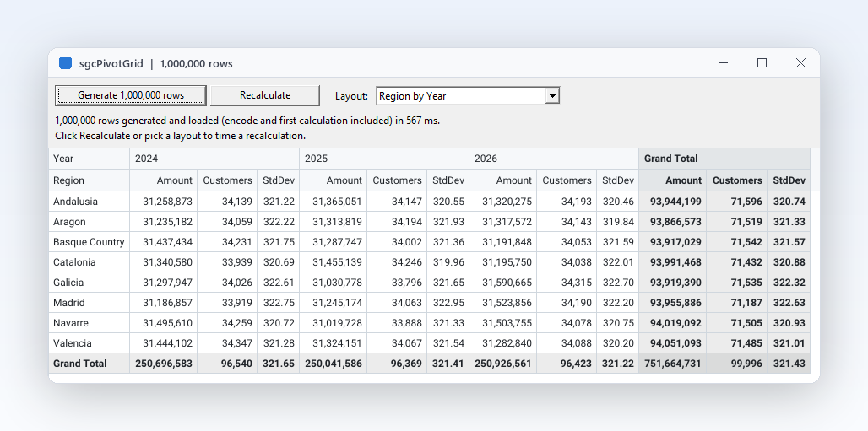Click Amount header under Grand Total
Image resolution: width=868 pixels, height=431 pixels.
[x=673, y=180]
